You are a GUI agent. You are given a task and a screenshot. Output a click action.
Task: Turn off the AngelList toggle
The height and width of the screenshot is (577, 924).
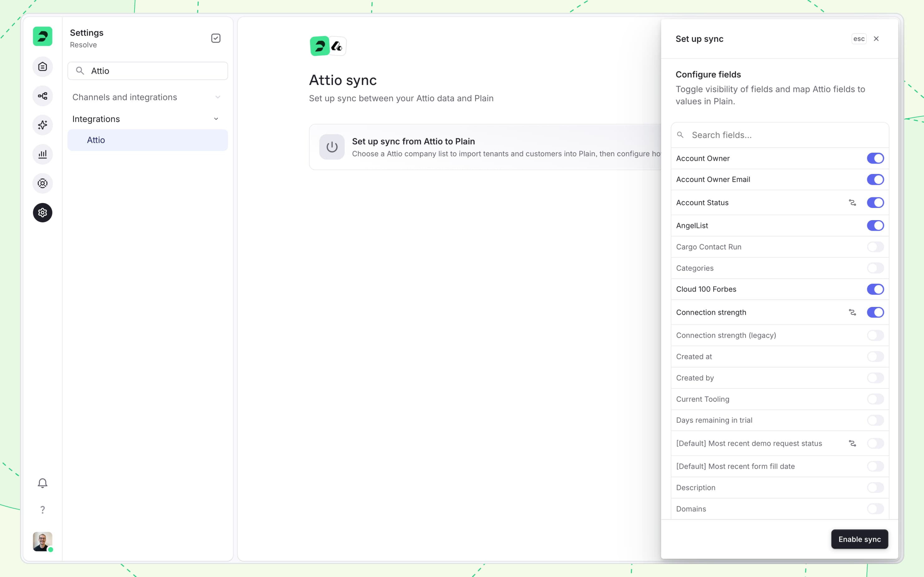coord(875,225)
